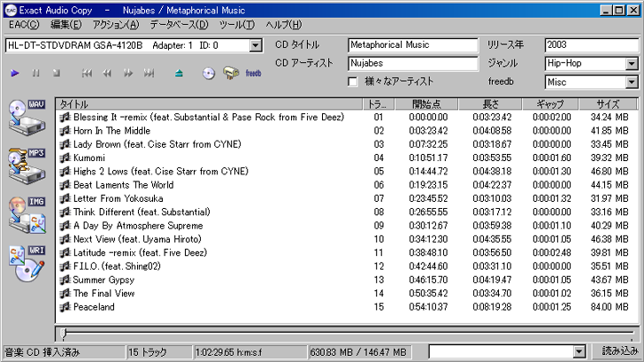Click the 84.00 MB size cell
644x362 pixels.
pyautogui.click(x=609, y=307)
